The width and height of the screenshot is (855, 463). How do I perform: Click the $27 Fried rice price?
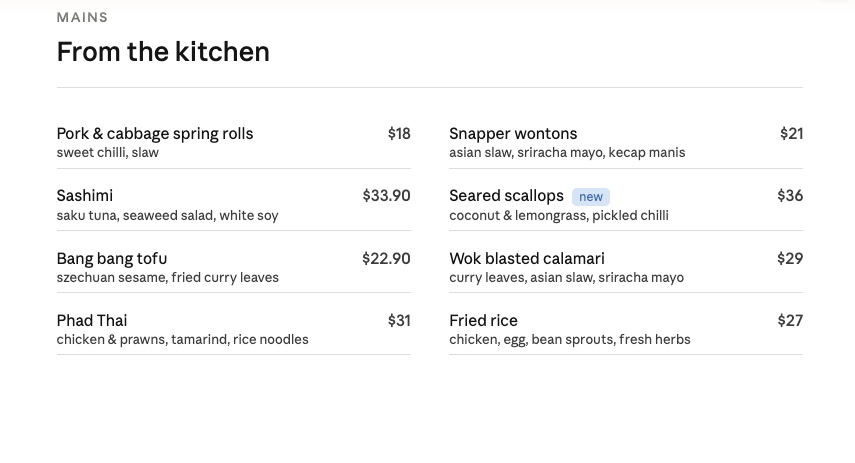pos(790,321)
